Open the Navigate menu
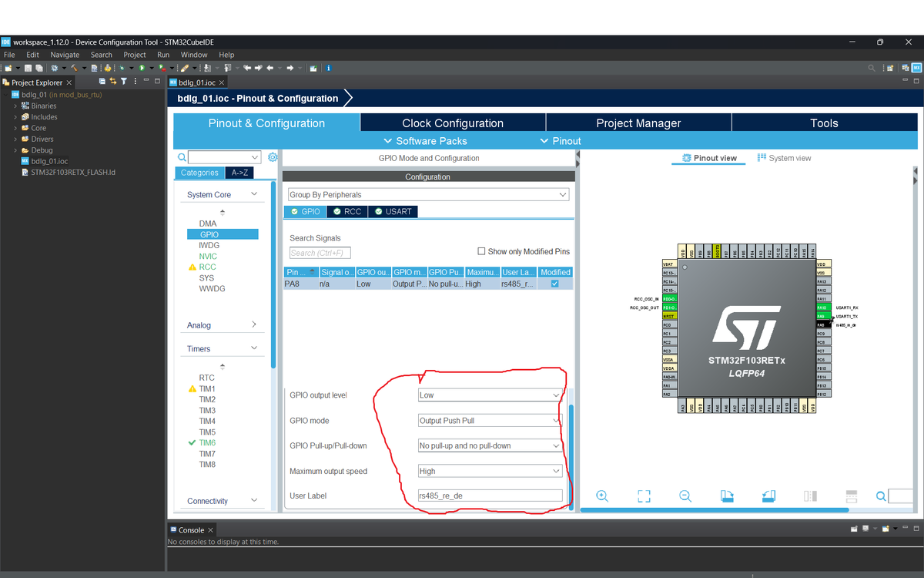This screenshot has width=924, height=578. tap(65, 55)
